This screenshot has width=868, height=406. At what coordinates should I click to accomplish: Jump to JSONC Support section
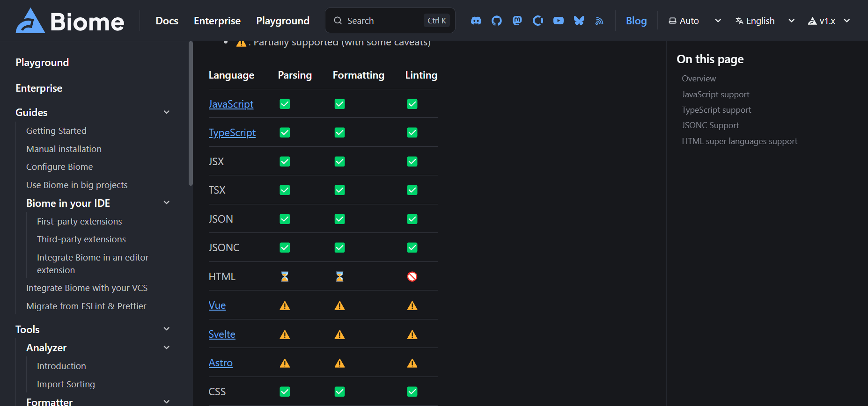[710, 125]
